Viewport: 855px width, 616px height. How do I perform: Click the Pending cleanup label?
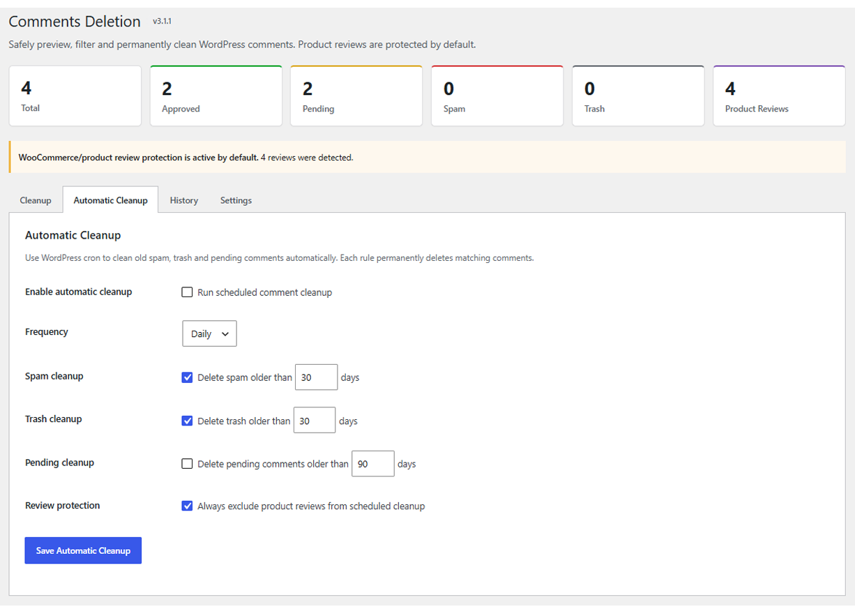59,463
